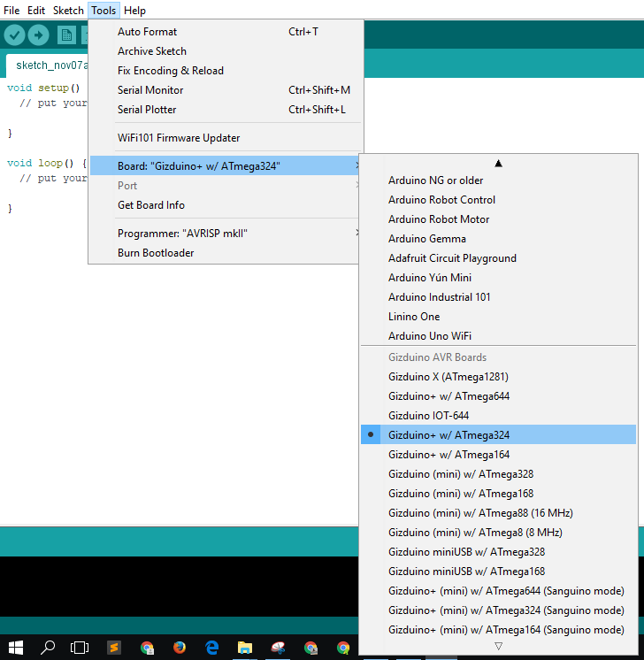Launch Microsoft Edge from the taskbar
The image size is (644, 660).
[212, 648]
